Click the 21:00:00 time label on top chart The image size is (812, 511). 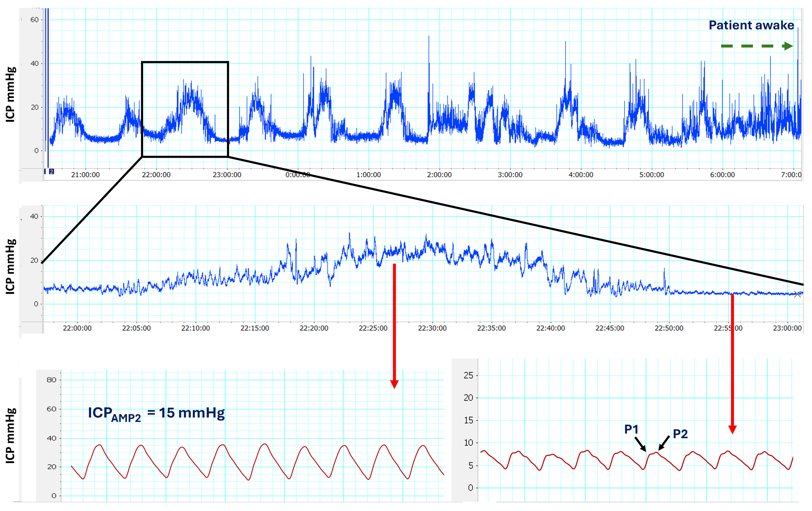tap(85, 175)
